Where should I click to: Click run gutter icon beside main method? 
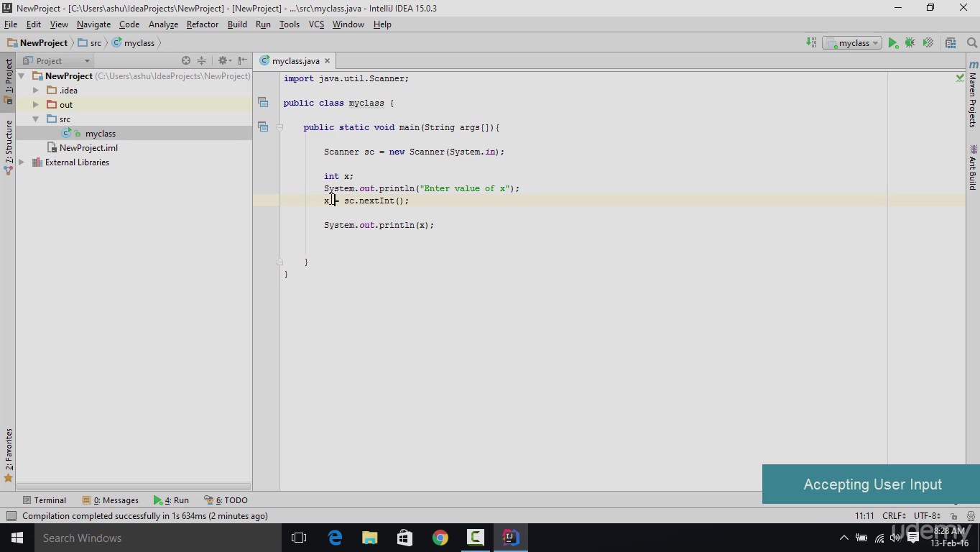263,127
